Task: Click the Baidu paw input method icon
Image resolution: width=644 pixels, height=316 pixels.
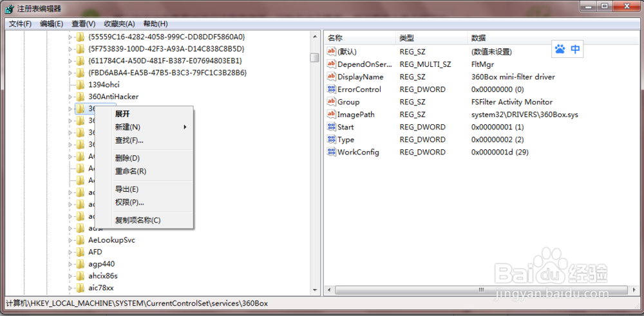Action: pyautogui.click(x=560, y=50)
